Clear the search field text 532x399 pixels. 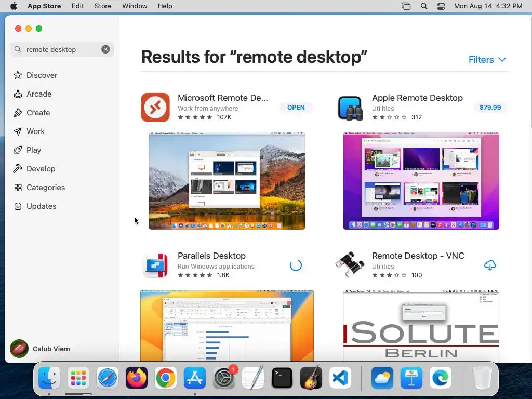(105, 49)
